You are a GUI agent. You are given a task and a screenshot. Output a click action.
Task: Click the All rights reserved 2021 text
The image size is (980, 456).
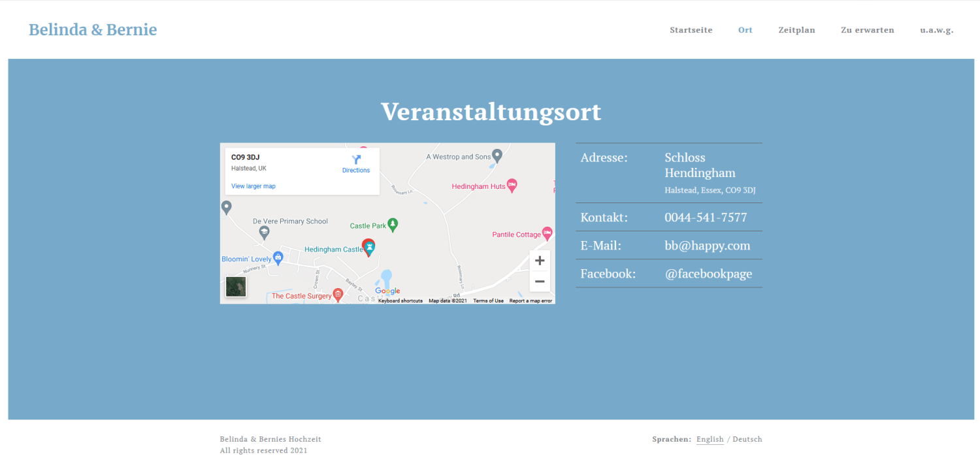[x=263, y=450]
